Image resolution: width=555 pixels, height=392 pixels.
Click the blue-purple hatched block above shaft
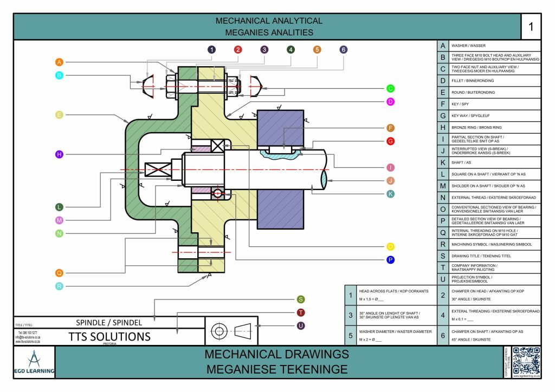click(280, 128)
